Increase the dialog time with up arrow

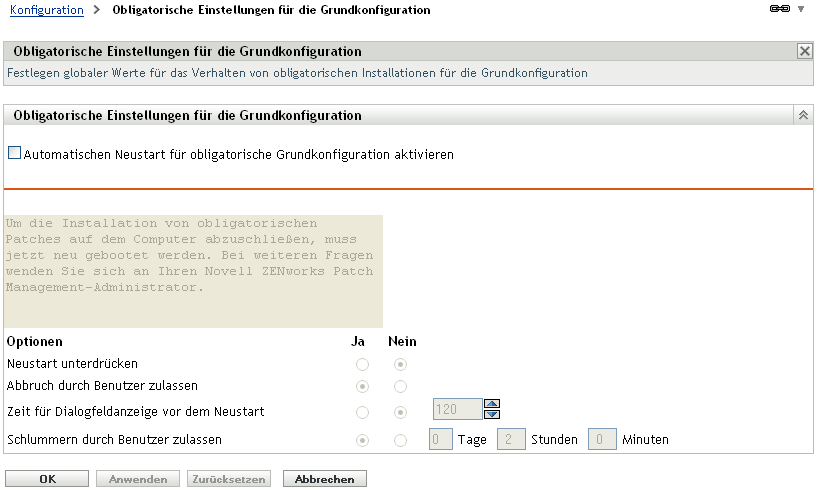492,404
